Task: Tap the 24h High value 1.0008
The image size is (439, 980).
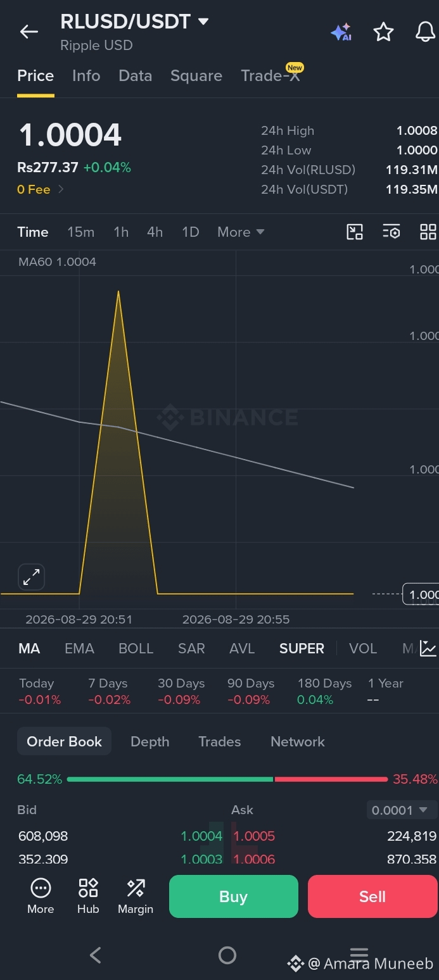Action: (417, 130)
